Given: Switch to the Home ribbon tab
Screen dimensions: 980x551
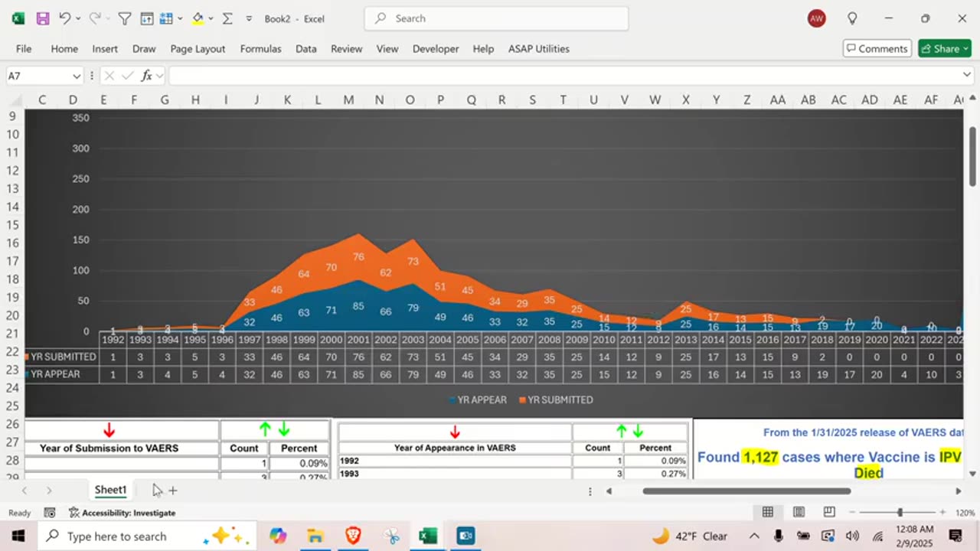Looking at the screenshot, I should [x=64, y=48].
